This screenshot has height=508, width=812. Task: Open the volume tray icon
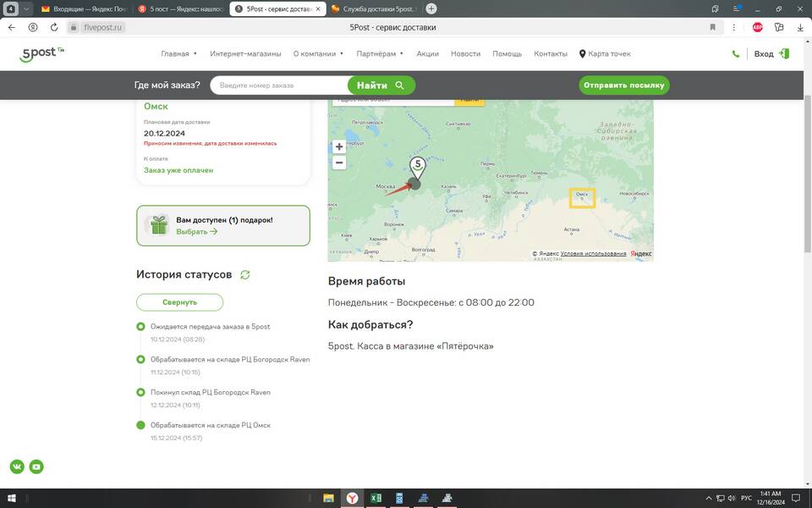(732, 498)
